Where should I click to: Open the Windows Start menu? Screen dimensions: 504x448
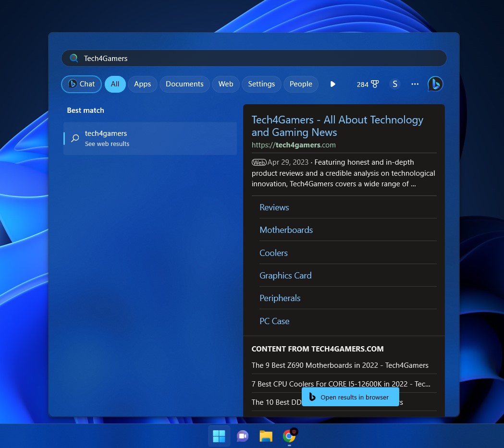[219, 436]
